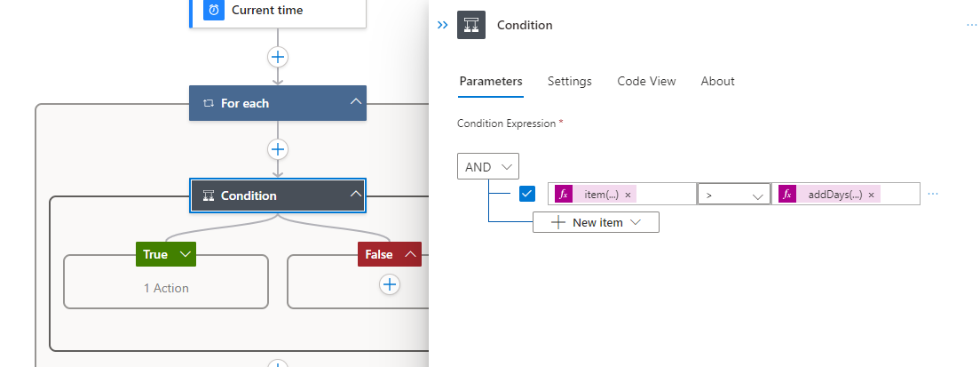
Task: Open the Condition panel ellipsis menu
Action: (x=971, y=25)
